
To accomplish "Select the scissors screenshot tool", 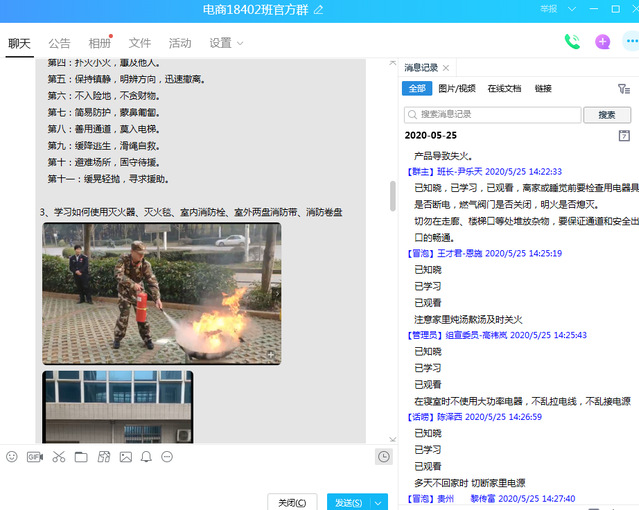I will [x=59, y=457].
